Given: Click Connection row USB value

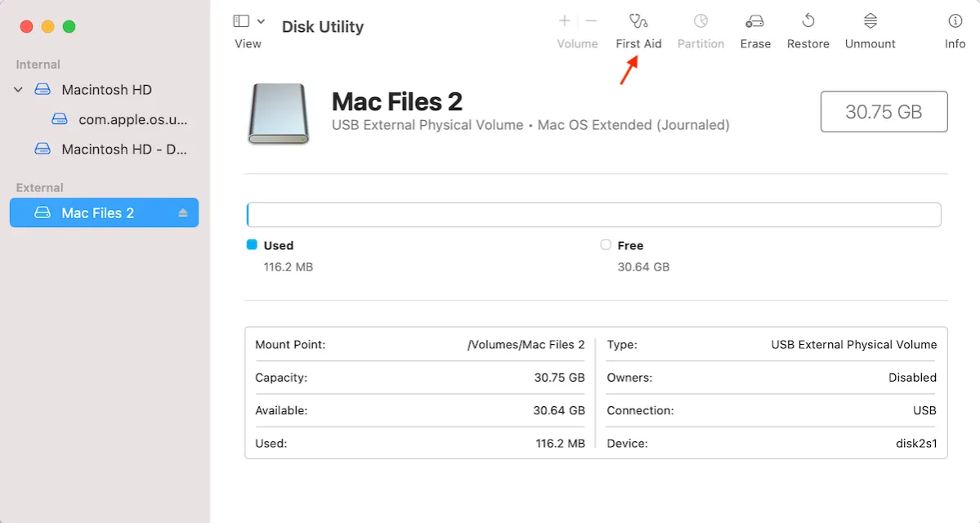Looking at the screenshot, I should (x=924, y=410).
